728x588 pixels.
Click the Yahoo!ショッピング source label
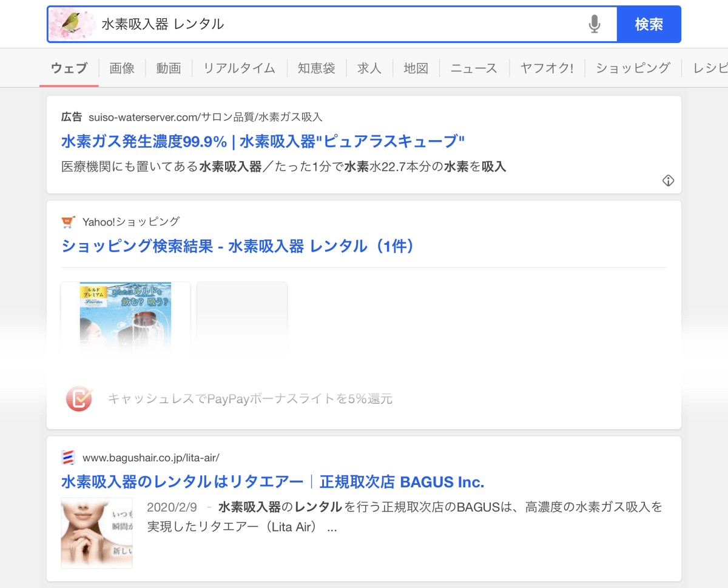(x=131, y=222)
